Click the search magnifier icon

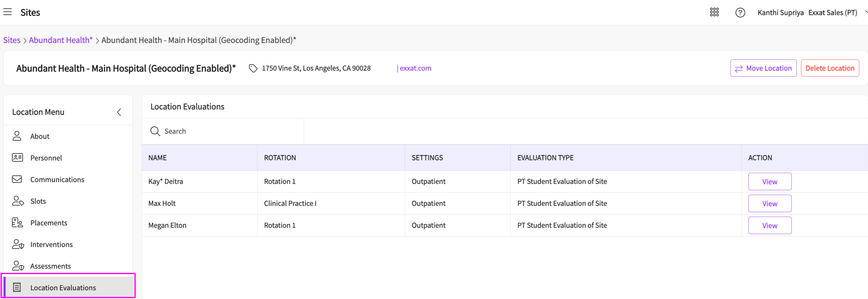(155, 131)
